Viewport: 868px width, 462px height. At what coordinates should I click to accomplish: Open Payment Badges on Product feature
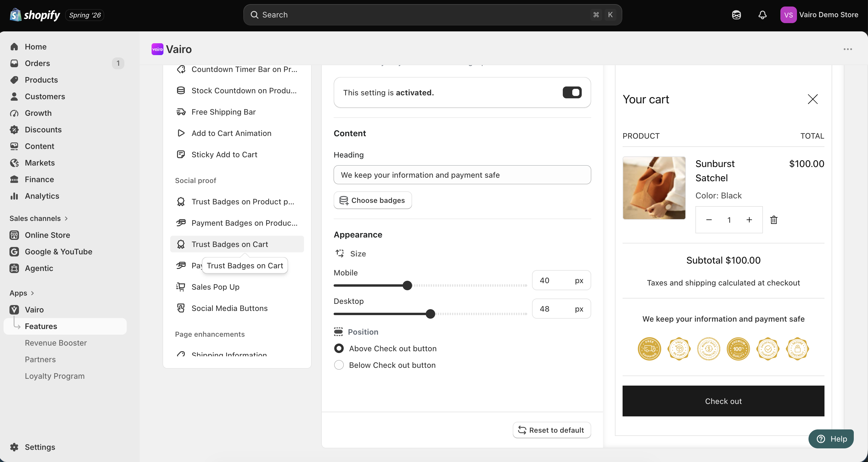tap(237, 223)
